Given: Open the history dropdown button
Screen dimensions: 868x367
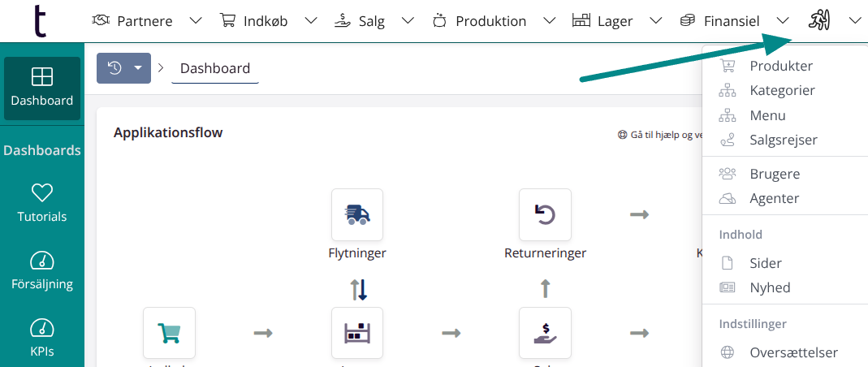Looking at the screenshot, I should 123,68.
